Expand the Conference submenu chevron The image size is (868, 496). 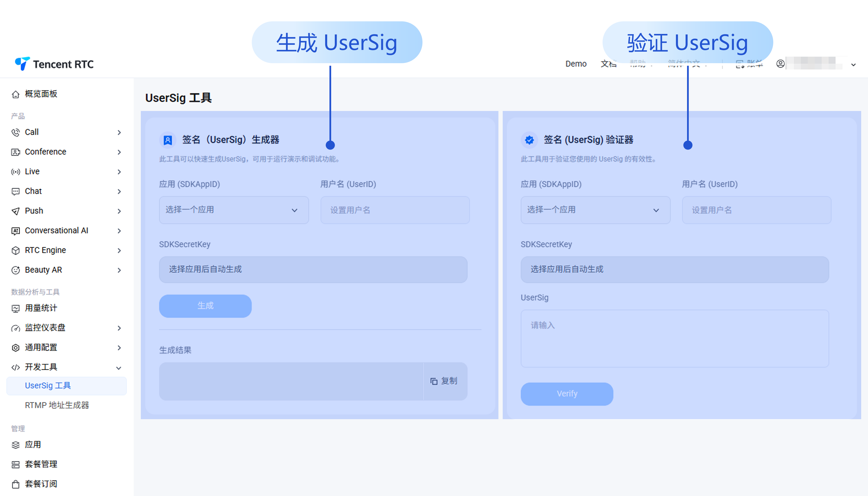click(x=119, y=152)
